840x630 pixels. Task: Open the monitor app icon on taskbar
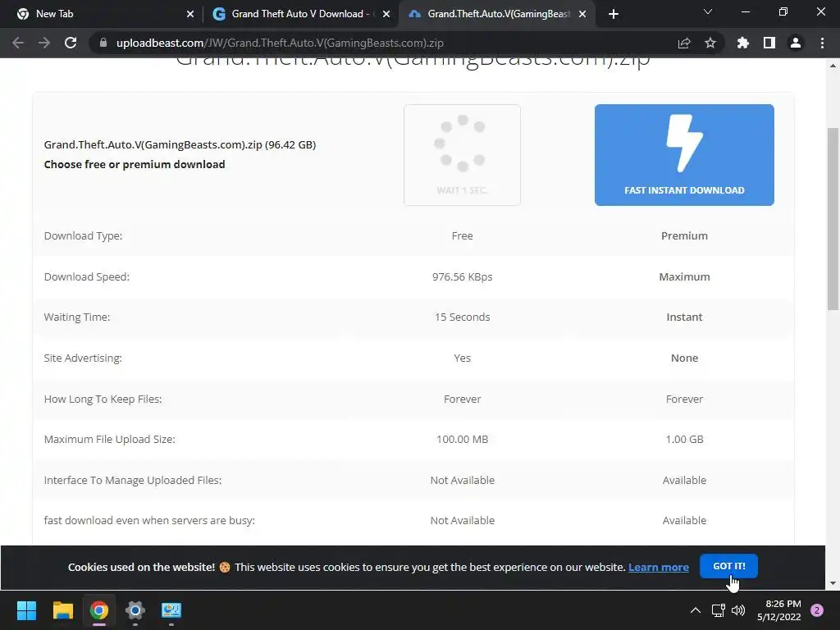[171, 610]
